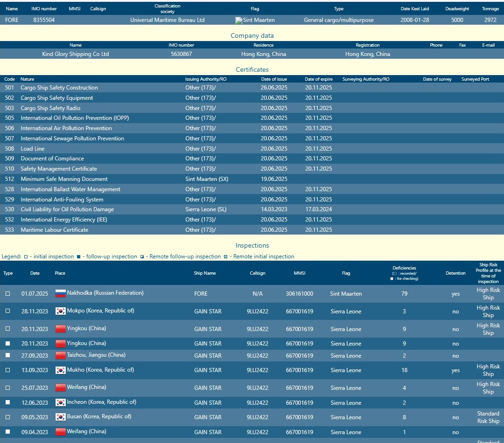The width and height of the screenshot is (504, 443).
Task: Click the remote follow-up inspection legend icon
Action: [142, 257]
